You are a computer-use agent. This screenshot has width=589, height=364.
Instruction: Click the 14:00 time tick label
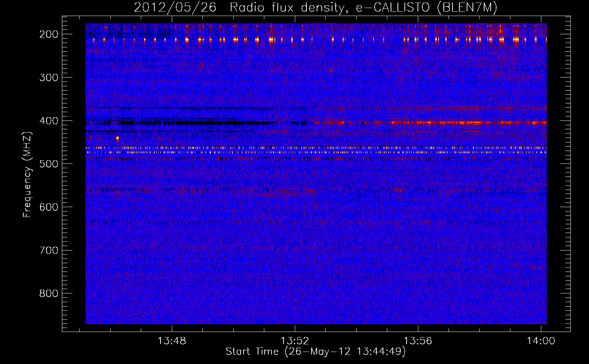pos(541,341)
